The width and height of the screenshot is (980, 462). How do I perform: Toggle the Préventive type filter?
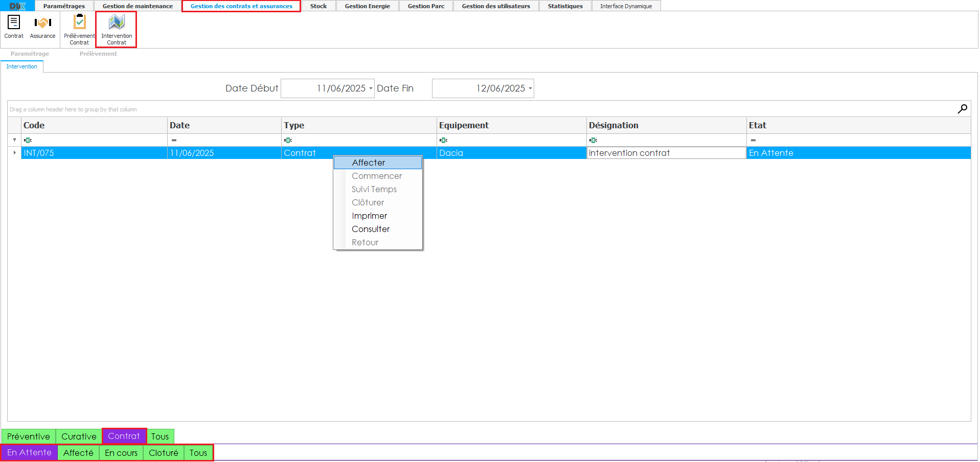point(29,436)
